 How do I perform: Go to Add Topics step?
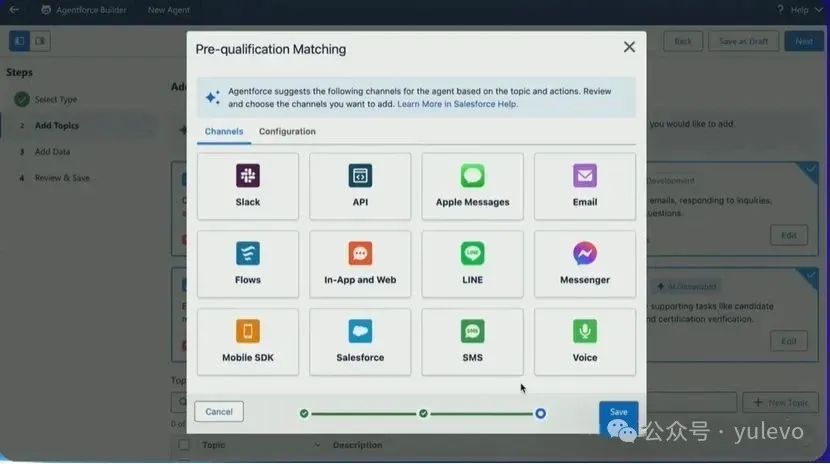point(57,125)
